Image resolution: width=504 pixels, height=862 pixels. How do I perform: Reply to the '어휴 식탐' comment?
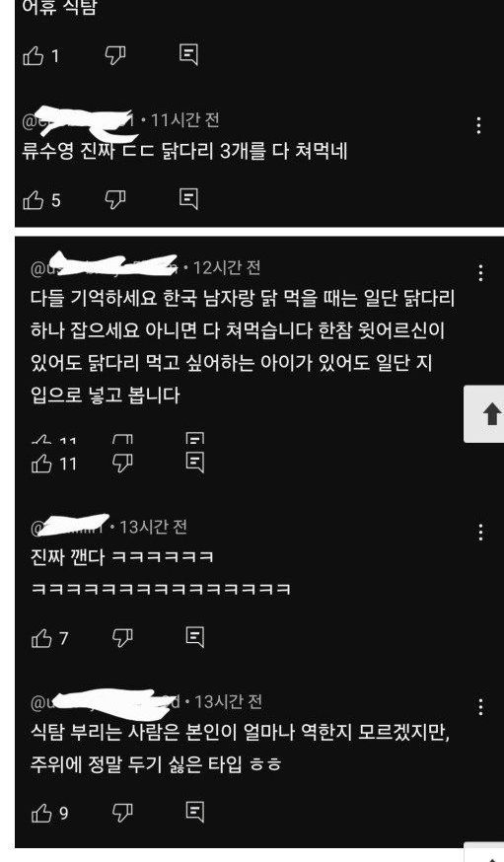pyautogui.click(x=189, y=55)
